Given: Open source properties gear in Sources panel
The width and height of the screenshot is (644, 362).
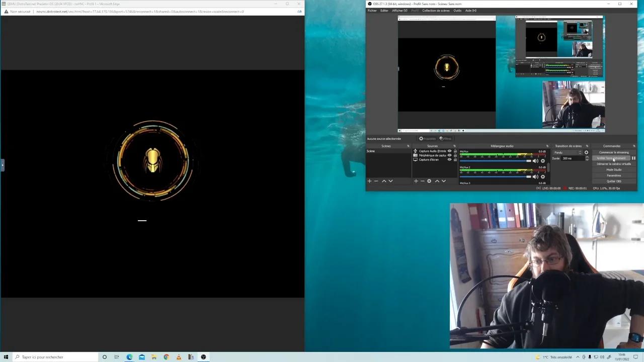Looking at the screenshot, I should 429,181.
